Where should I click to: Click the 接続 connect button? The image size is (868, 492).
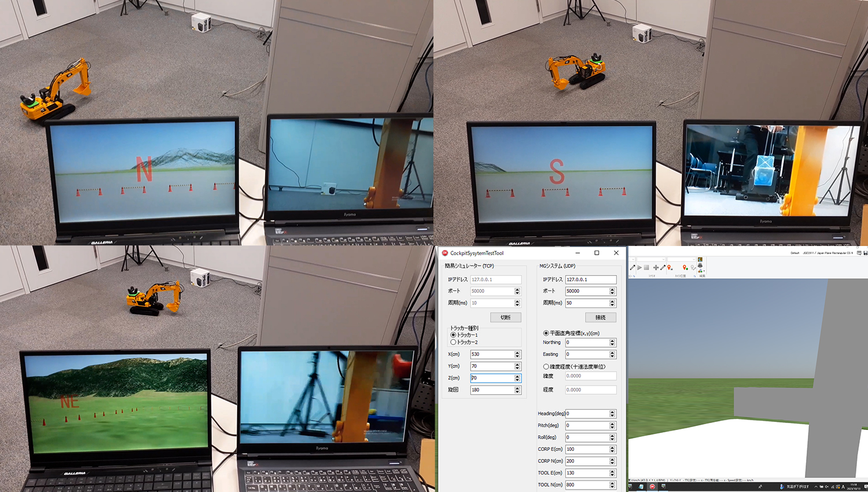click(601, 317)
